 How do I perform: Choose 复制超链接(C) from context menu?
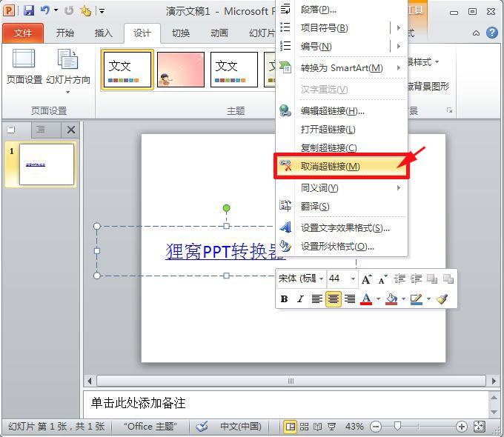342,148
